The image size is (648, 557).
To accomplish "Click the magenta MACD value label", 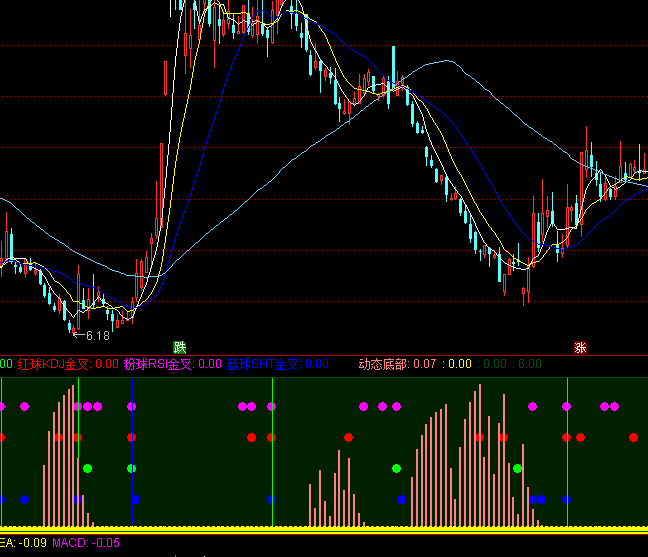I will (x=86, y=543).
